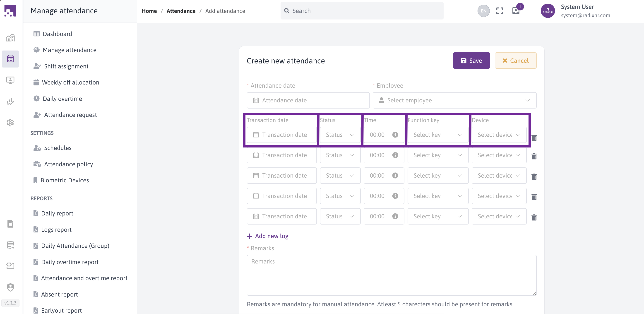The width and height of the screenshot is (644, 314).
Task: Open the home Dashboard icon in sidebar rail
Action: [x=10, y=38]
